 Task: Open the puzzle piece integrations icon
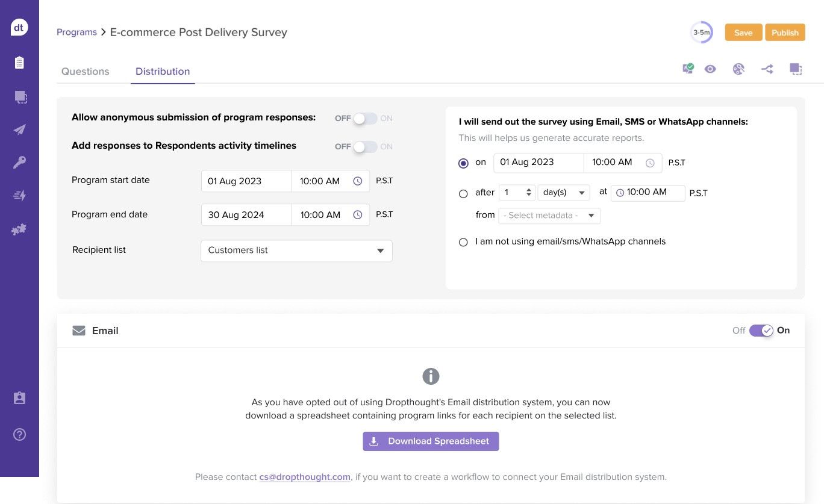19,229
